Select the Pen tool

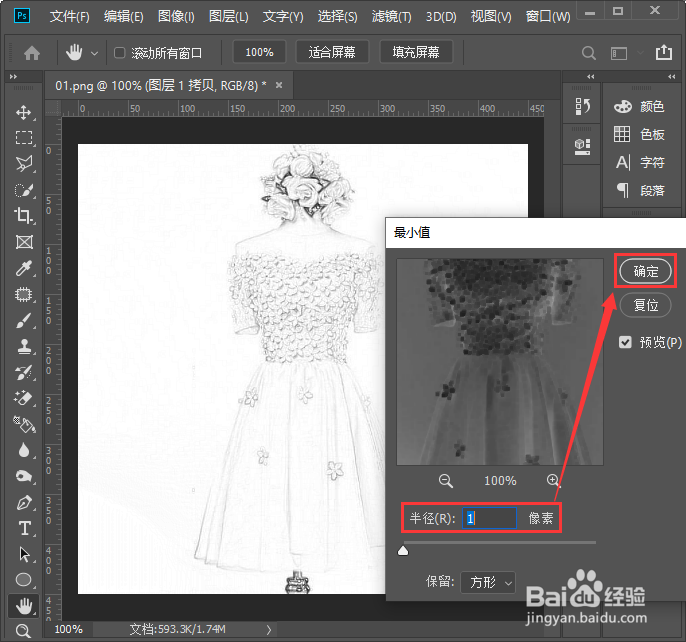pos(24,502)
